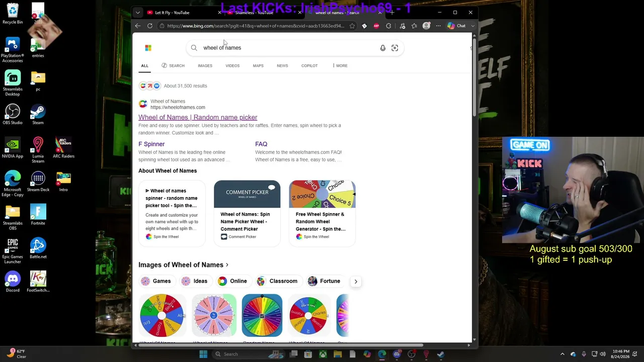
Task: Filter images by Games chip
Action: (x=156, y=281)
